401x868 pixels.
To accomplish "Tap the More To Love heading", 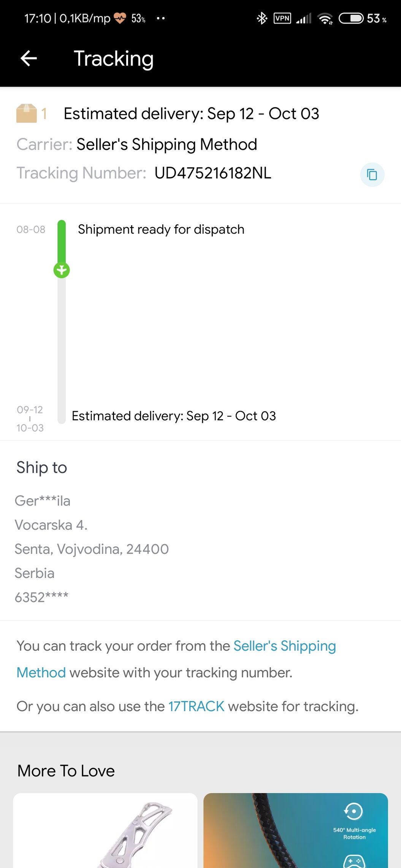I will (66, 771).
